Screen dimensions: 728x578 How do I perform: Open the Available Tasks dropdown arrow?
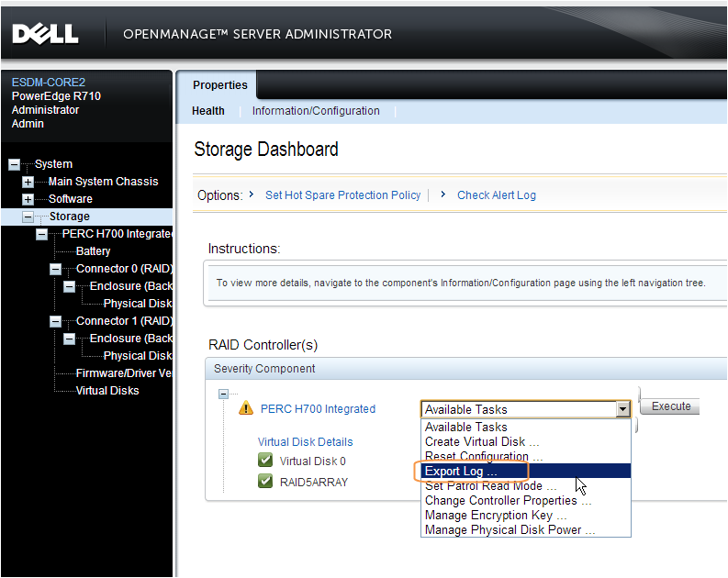pos(622,409)
